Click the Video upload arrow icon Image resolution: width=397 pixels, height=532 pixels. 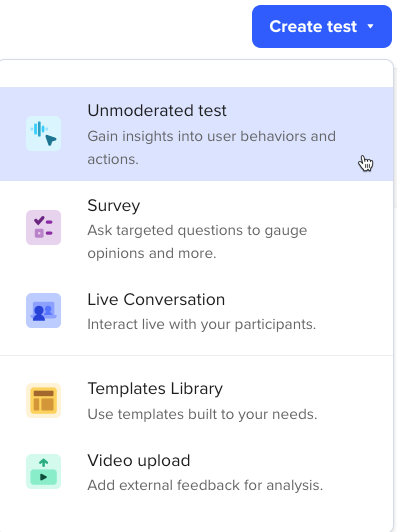click(x=43, y=471)
